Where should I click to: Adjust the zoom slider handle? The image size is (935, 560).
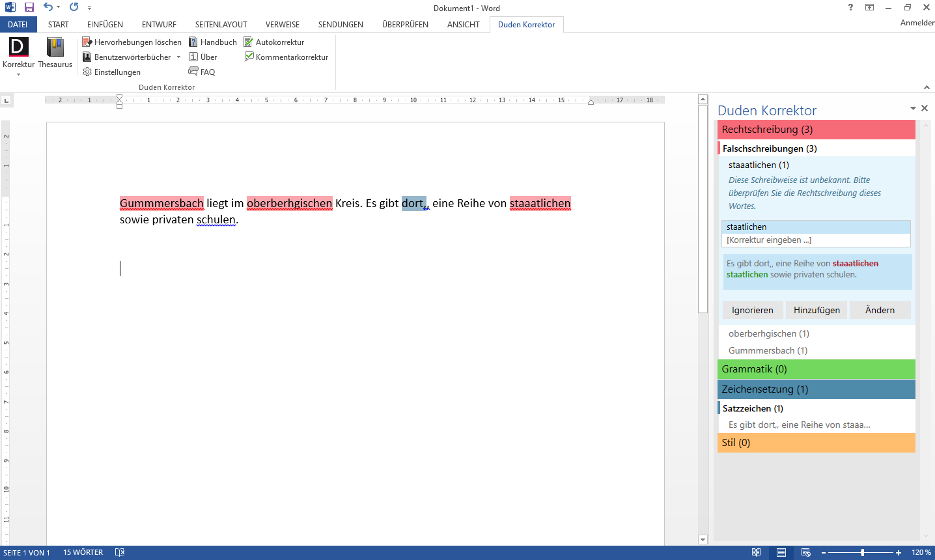click(863, 553)
